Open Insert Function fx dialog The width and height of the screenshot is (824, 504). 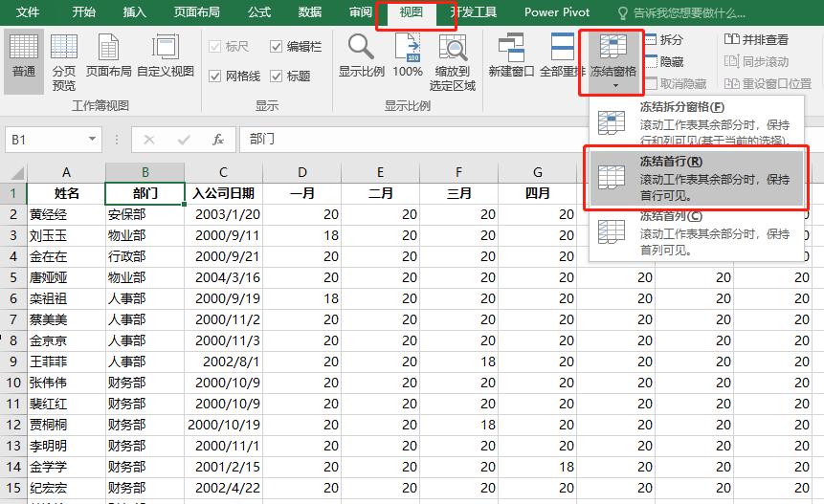pyautogui.click(x=218, y=140)
